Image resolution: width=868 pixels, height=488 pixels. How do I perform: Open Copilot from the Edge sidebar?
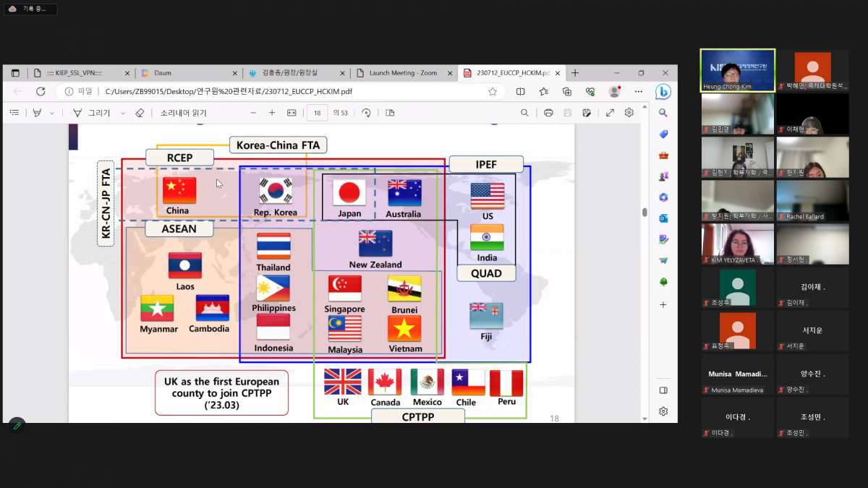click(663, 90)
